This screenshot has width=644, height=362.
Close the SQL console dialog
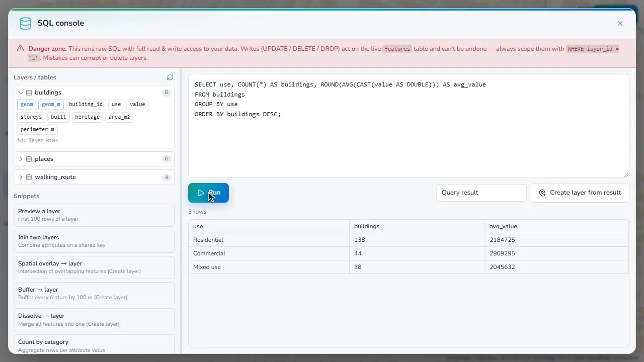click(620, 23)
